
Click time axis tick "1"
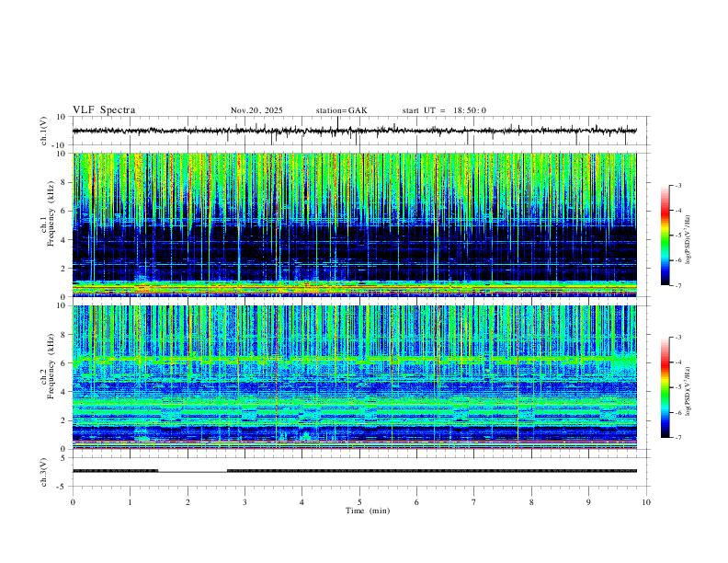[x=130, y=502]
